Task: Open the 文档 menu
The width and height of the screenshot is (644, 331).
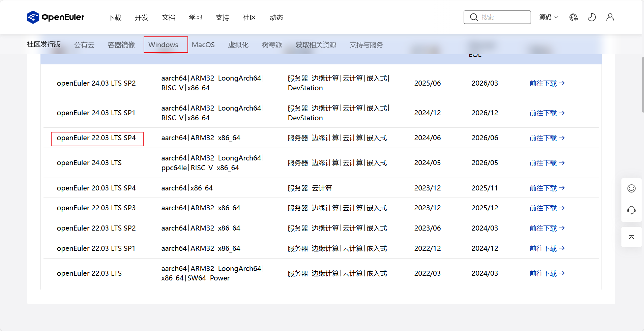Action: [169, 18]
